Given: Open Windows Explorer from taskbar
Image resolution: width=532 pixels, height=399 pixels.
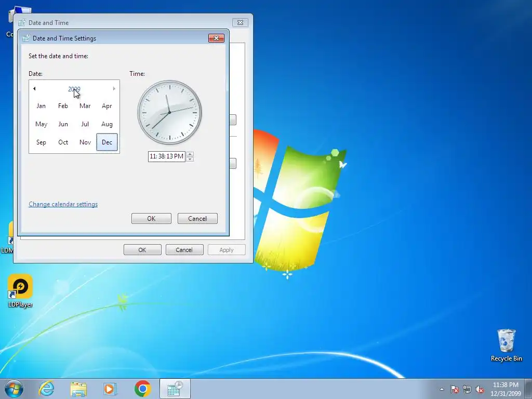Looking at the screenshot, I should (x=78, y=389).
